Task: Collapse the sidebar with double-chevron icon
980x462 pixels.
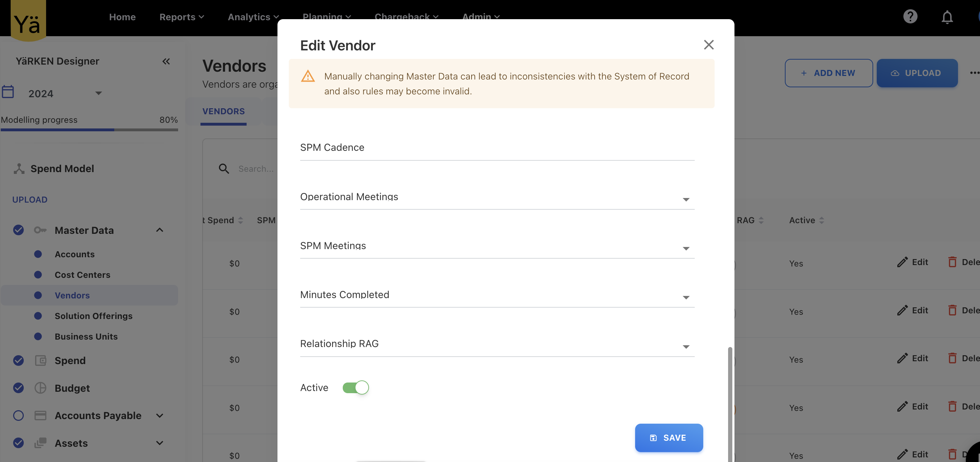Action: (x=166, y=61)
